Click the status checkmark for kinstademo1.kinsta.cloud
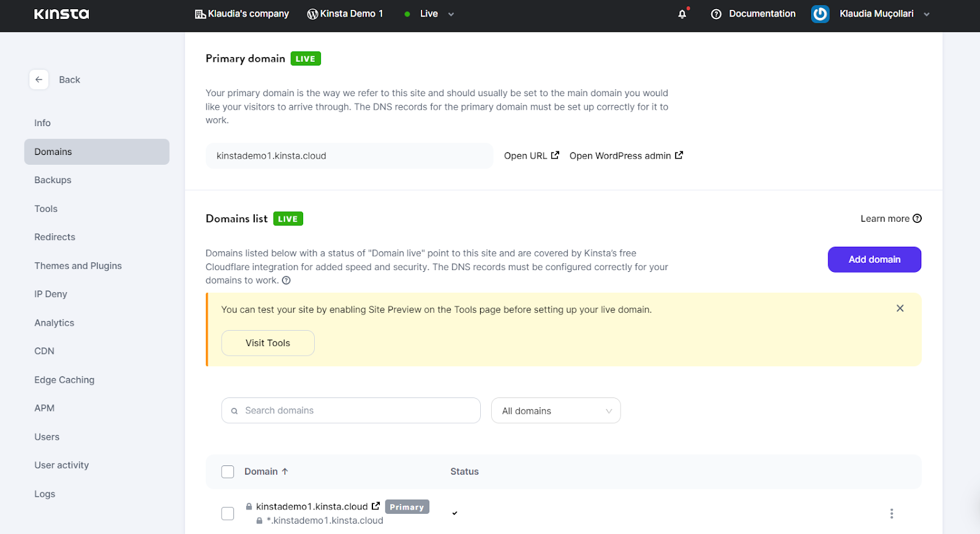 click(x=454, y=513)
